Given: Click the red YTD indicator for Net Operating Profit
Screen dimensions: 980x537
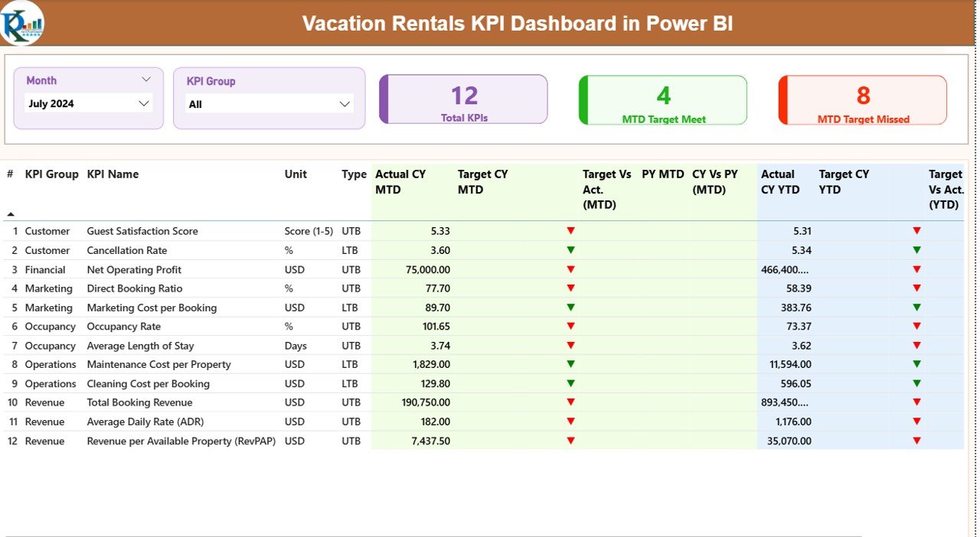Looking at the screenshot, I should [x=917, y=268].
